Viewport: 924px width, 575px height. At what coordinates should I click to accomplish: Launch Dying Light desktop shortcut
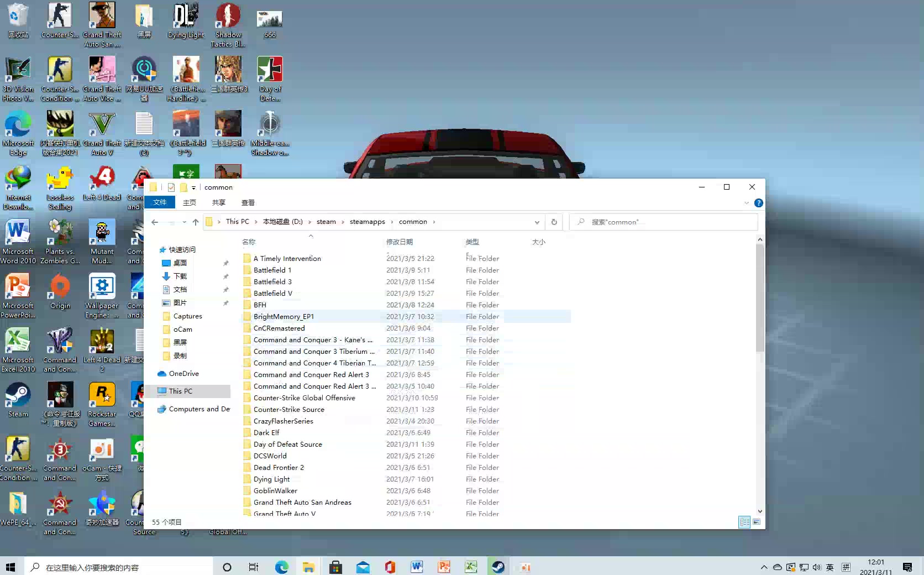click(186, 21)
